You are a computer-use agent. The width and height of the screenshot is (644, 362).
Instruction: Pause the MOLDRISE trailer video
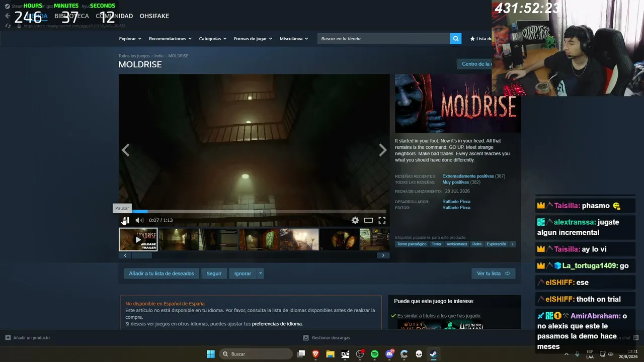[126, 220]
